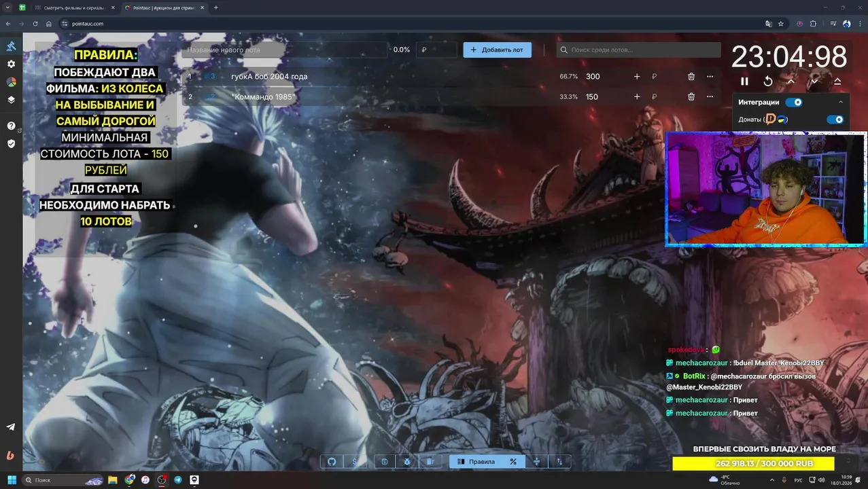
Task: Open more options for "губкА боб 2004 года"
Action: click(x=710, y=77)
